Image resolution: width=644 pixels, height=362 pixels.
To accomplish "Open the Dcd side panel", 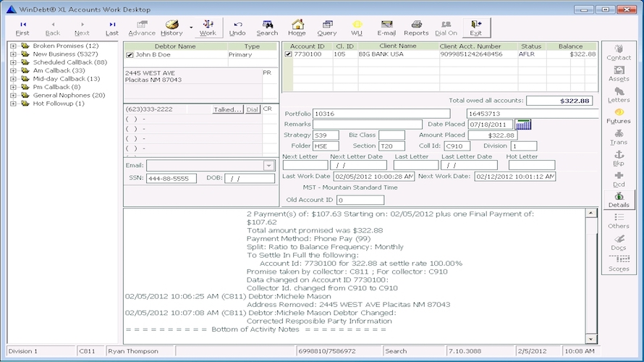I will [619, 180].
